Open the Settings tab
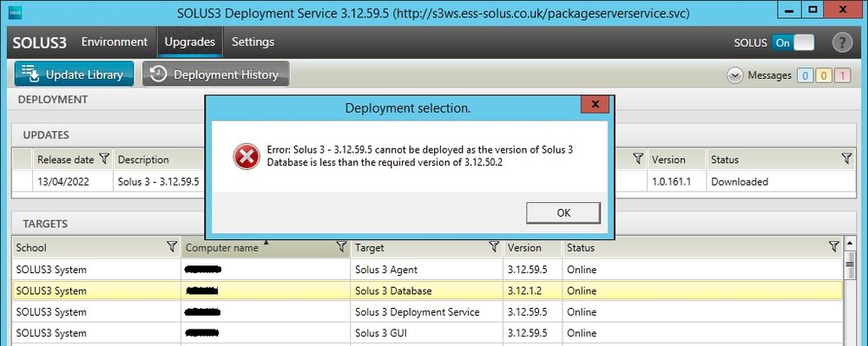868x346 pixels. [253, 42]
